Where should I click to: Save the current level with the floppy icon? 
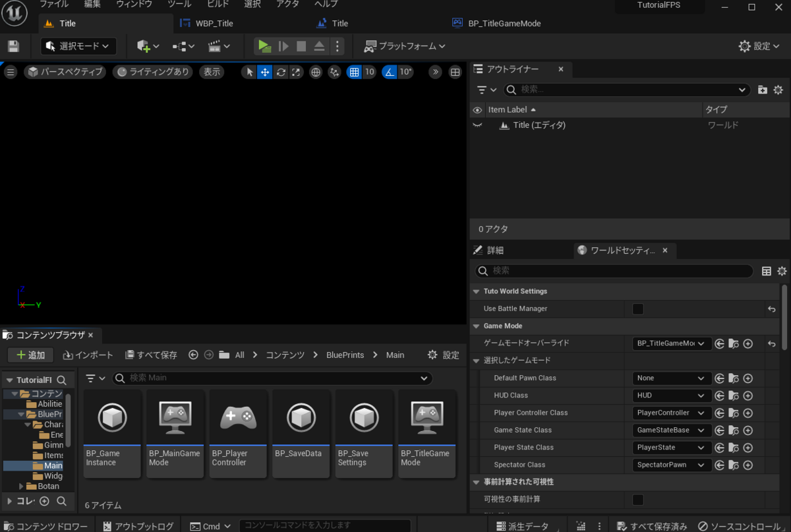tap(13, 46)
